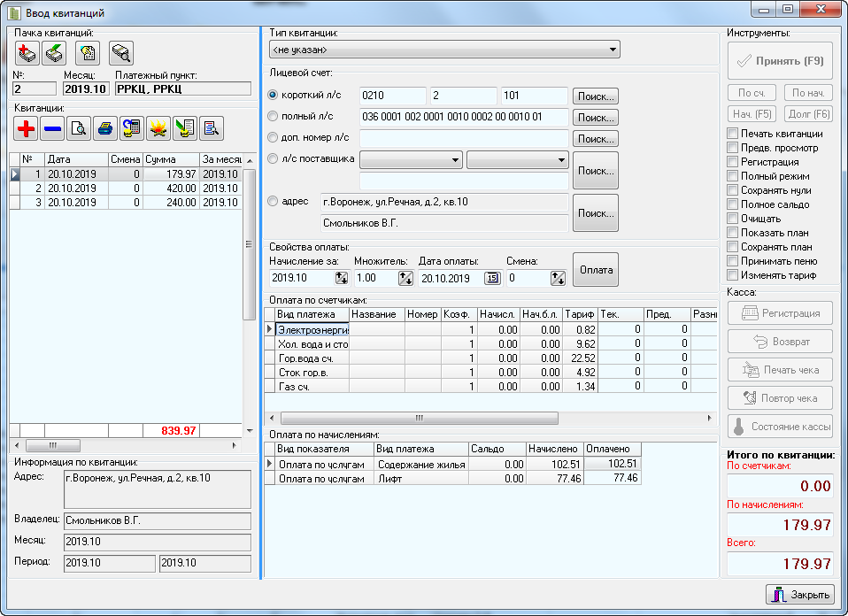
Task: Select the полный л/с radio button
Action: pos(273,117)
